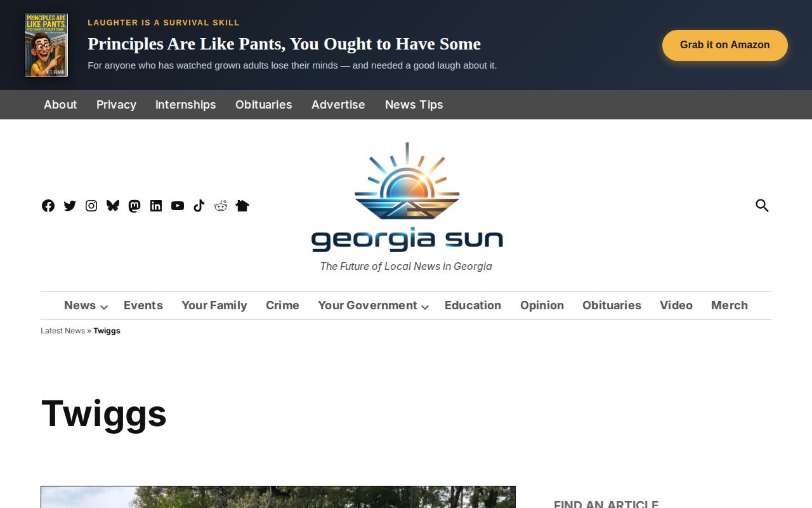Open site search with magnifier icon
The width and height of the screenshot is (812, 508).
click(762, 205)
